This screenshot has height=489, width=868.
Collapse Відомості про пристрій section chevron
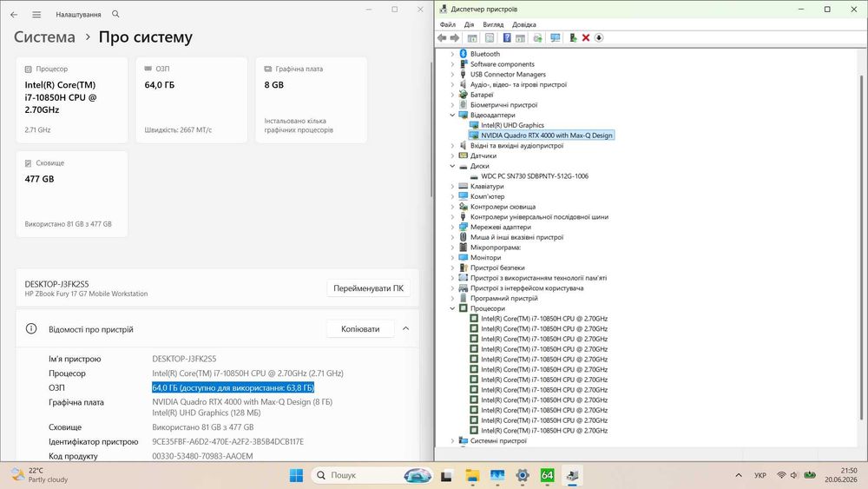[x=405, y=328]
